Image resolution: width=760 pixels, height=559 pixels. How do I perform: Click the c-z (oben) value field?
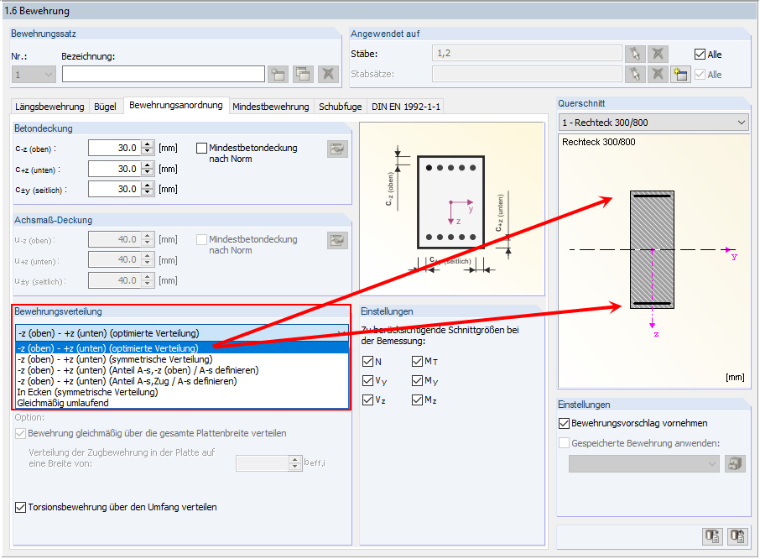(115, 148)
